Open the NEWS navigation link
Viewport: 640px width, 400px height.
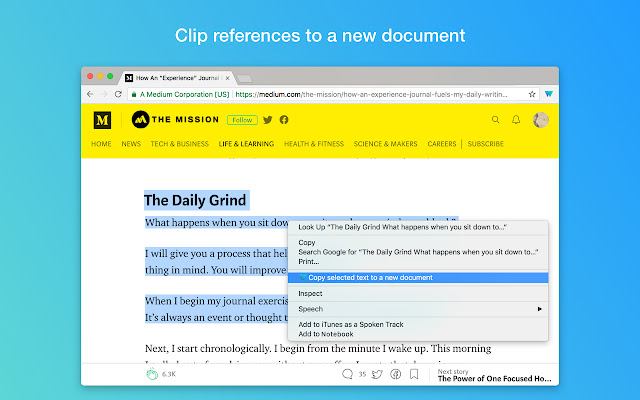click(131, 144)
